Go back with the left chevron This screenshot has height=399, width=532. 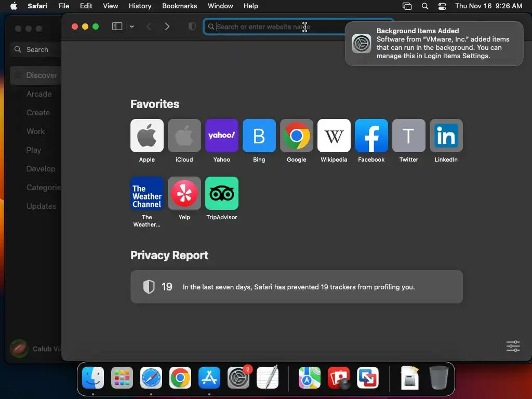coord(149,26)
